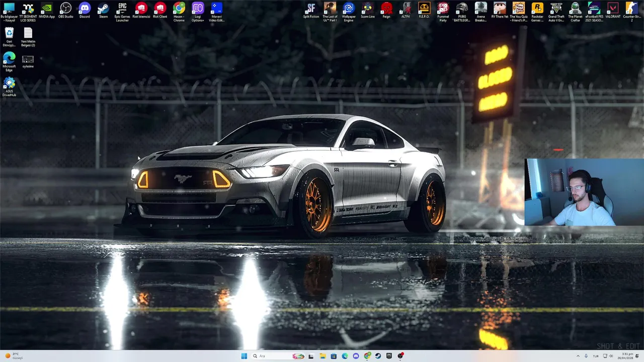
Task: Launch Scam Line game icon
Action: pos(368,11)
